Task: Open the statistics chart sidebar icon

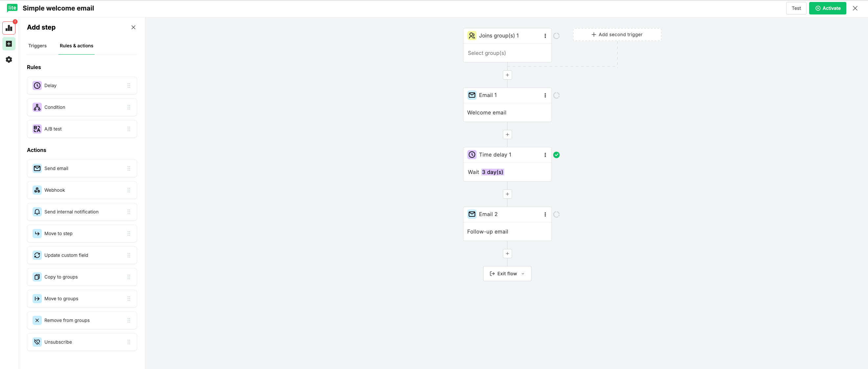Action: coord(9,28)
